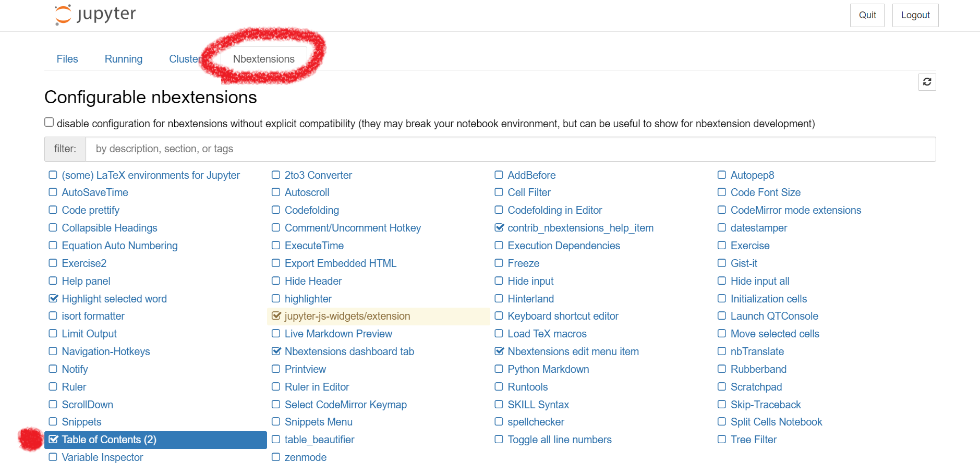Open the Collapsible Headings extension details

[x=110, y=228]
